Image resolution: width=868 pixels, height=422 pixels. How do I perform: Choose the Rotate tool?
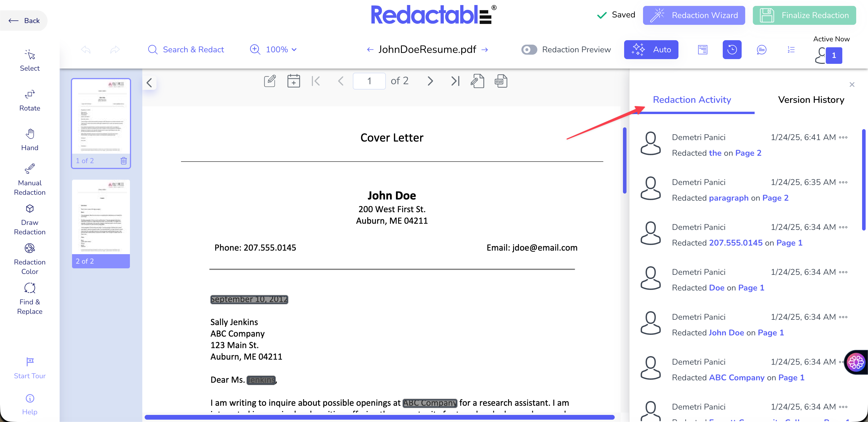coord(30,100)
